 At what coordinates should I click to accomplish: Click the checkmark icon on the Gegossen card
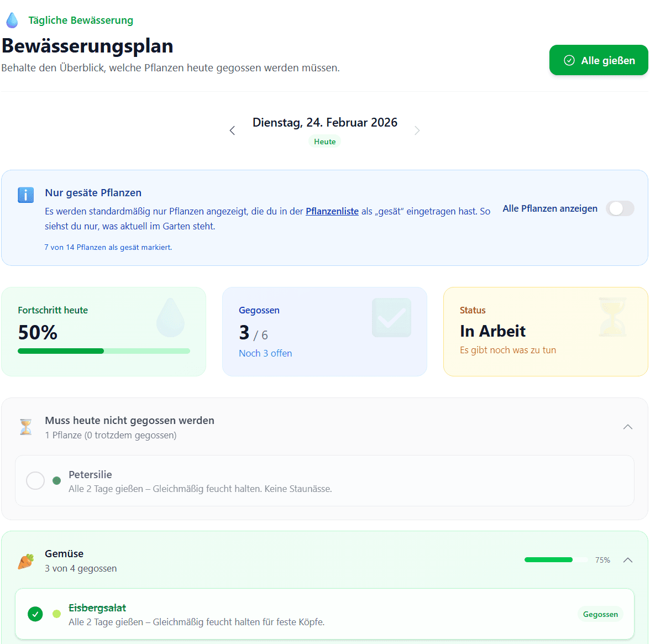[x=391, y=317]
